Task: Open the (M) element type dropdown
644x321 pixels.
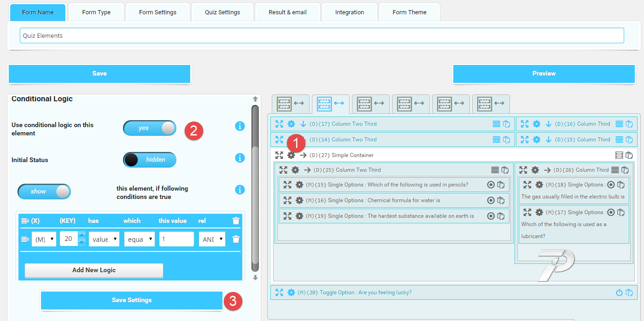Action: (44, 239)
